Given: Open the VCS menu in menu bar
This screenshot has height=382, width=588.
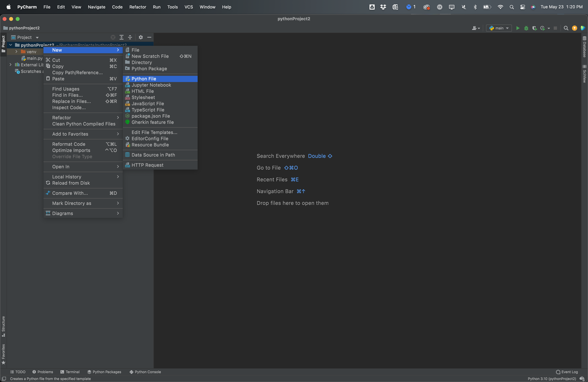Looking at the screenshot, I should tap(188, 7).
